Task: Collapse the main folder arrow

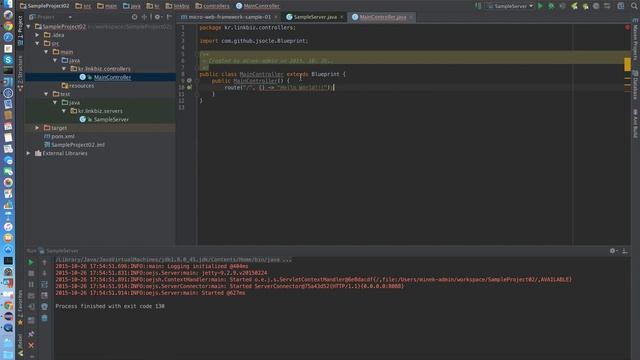Action: coord(46,52)
